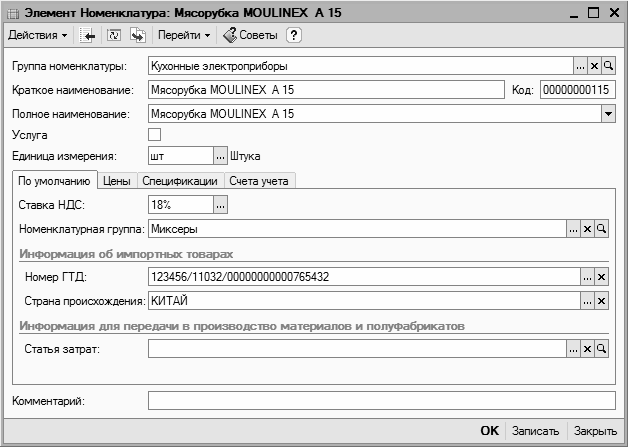Click the Закрыть button
This screenshot has width=628, height=447.
[595, 431]
